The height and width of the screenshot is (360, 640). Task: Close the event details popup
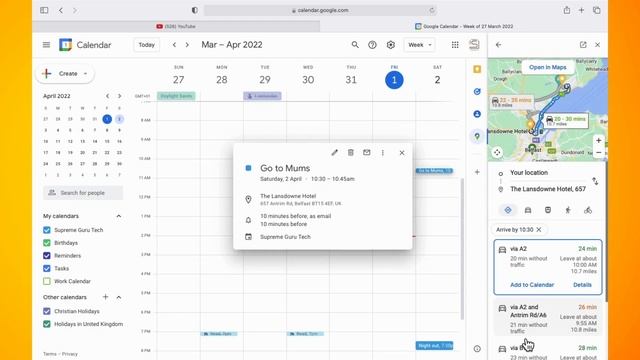(402, 153)
